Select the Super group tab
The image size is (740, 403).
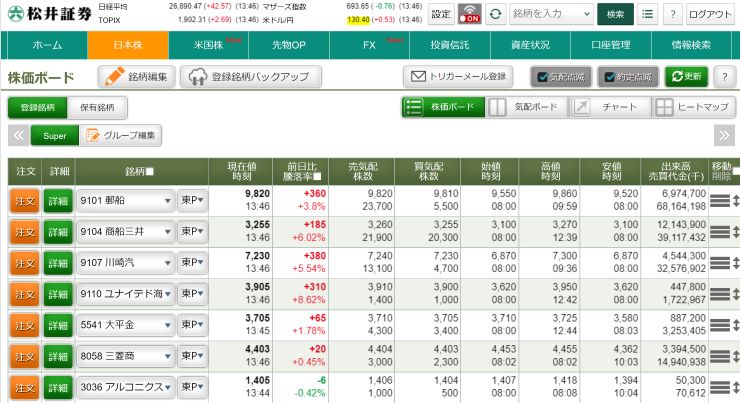pyautogui.click(x=55, y=136)
